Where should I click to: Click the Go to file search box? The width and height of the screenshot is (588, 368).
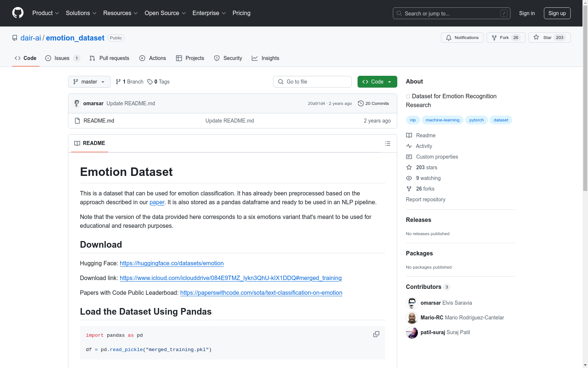[312, 82]
